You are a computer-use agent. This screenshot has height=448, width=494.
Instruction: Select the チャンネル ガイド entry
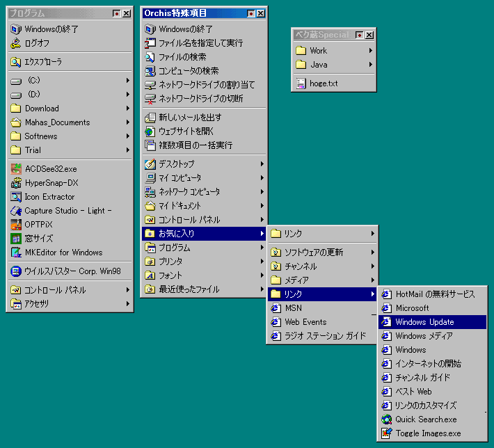pos(432,378)
